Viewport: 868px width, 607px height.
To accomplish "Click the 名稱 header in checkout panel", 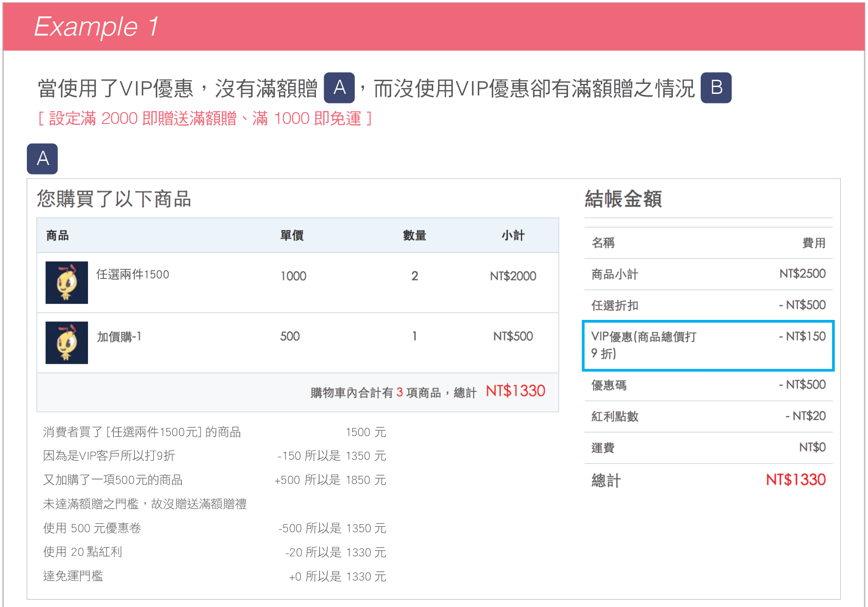I will click(603, 243).
